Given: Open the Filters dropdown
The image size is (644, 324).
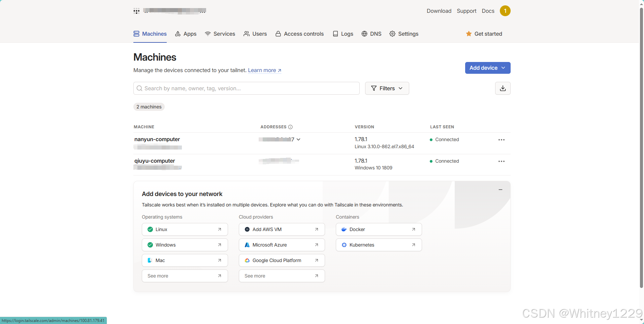Looking at the screenshot, I should click(x=387, y=88).
